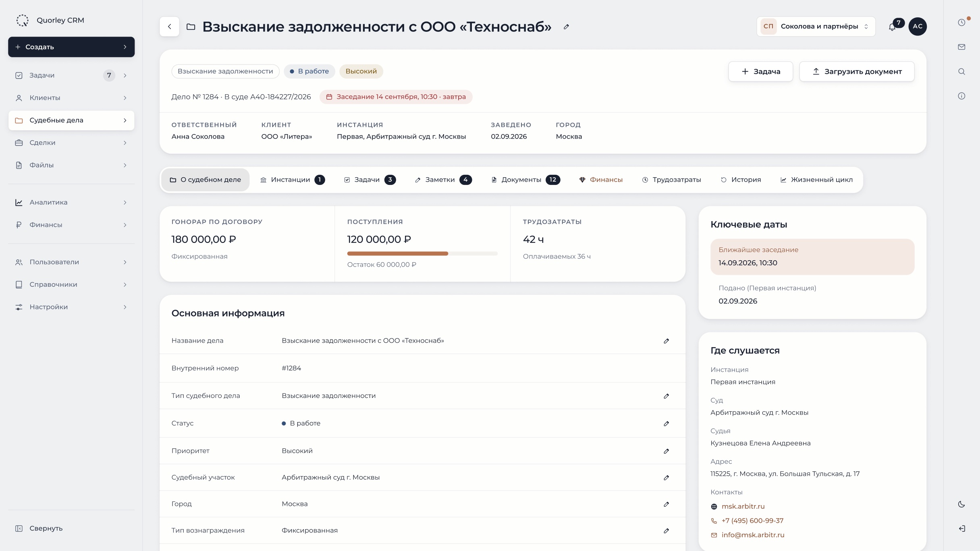Toggle dark mode with the moon icon
The image size is (980, 551).
coord(961,504)
